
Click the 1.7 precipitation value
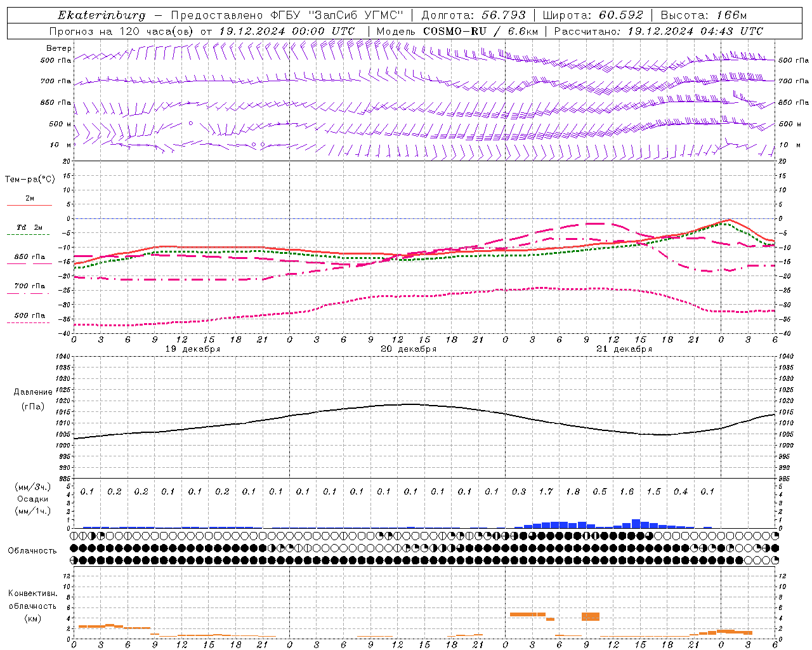click(546, 491)
